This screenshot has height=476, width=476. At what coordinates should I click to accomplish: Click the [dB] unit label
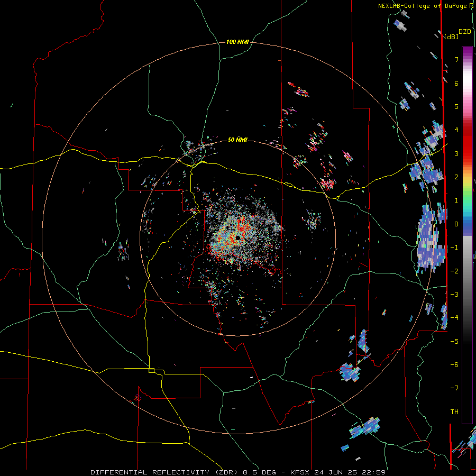pos(451,36)
